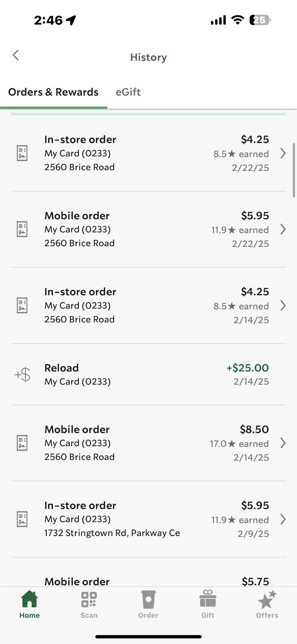Open the Offers star icon

[x=267, y=600]
